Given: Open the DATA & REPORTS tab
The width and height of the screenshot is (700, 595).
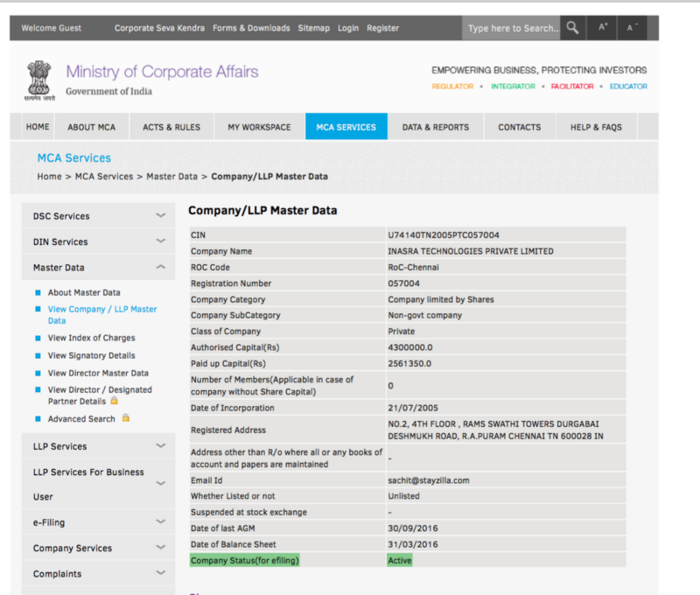Looking at the screenshot, I should (435, 127).
